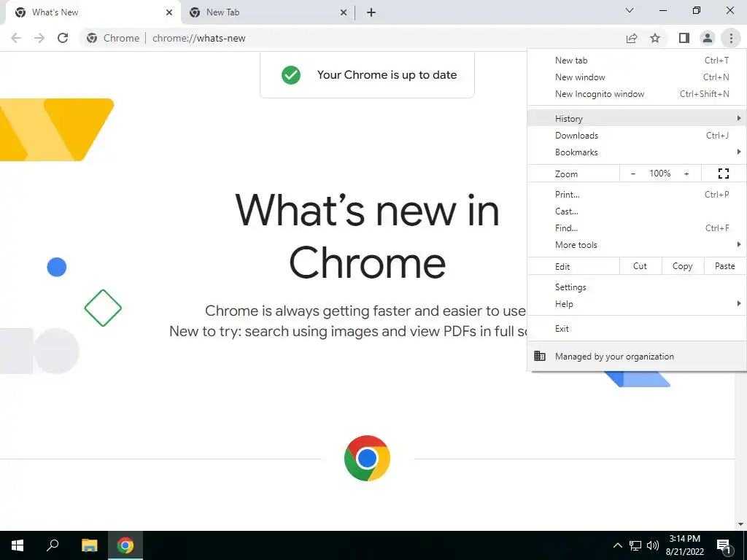747x560 pixels.
Task: Click the page scrollbar down arrow
Action: (x=740, y=524)
